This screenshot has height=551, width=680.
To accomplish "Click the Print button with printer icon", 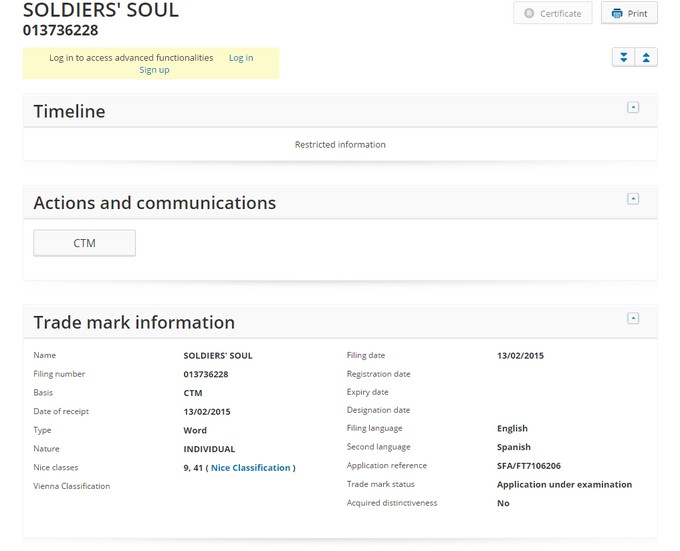I will pos(629,14).
